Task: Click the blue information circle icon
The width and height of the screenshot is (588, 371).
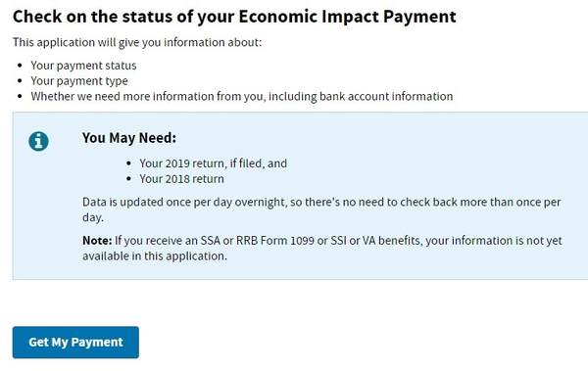Action: tap(38, 141)
